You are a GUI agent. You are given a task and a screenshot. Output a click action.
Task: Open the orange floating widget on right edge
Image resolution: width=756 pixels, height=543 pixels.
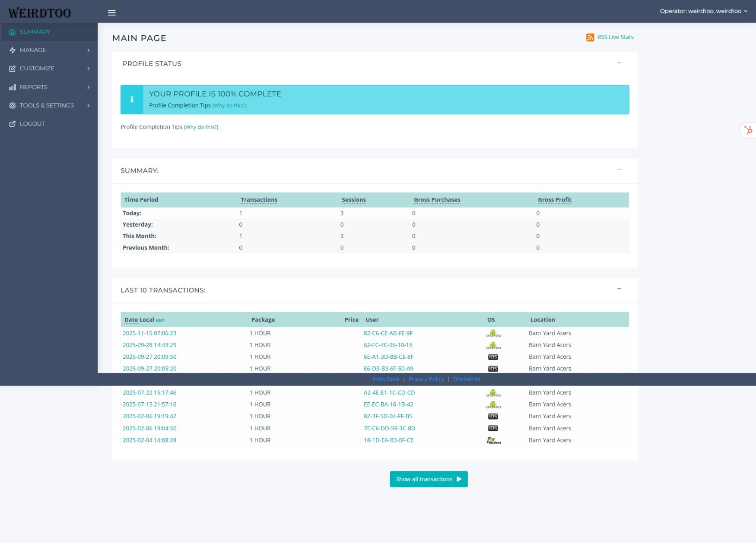[x=749, y=130]
